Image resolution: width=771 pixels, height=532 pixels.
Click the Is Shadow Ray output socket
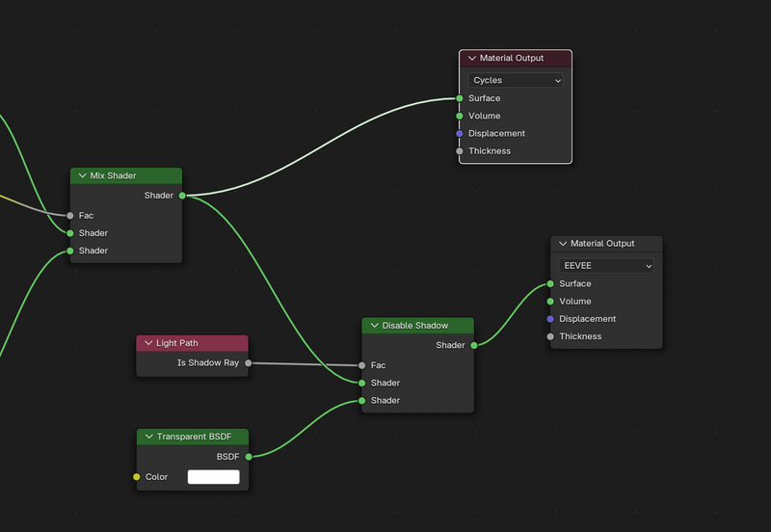coord(249,363)
